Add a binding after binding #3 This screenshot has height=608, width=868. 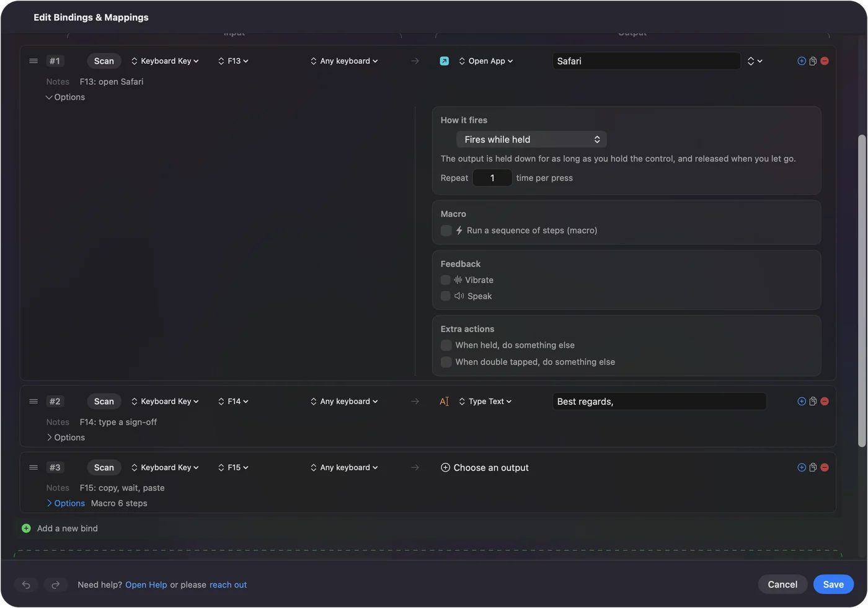tap(801, 467)
